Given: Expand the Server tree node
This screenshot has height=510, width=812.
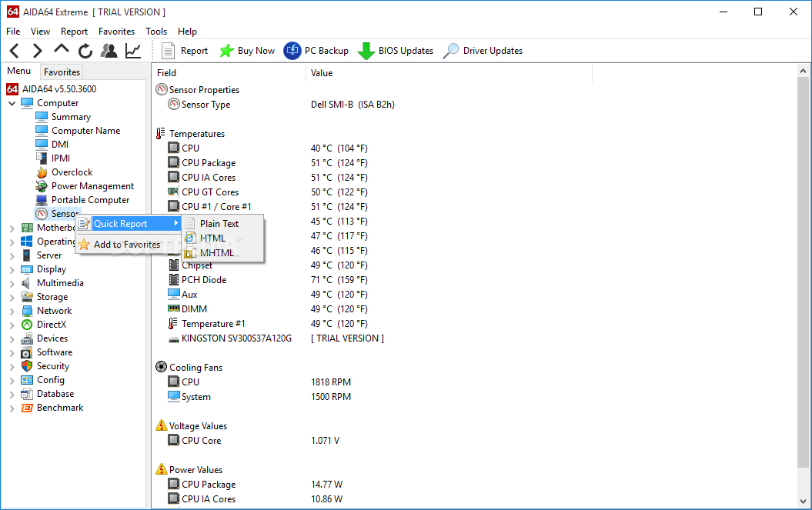Looking at the screenshot, I should tap(12, 256).
